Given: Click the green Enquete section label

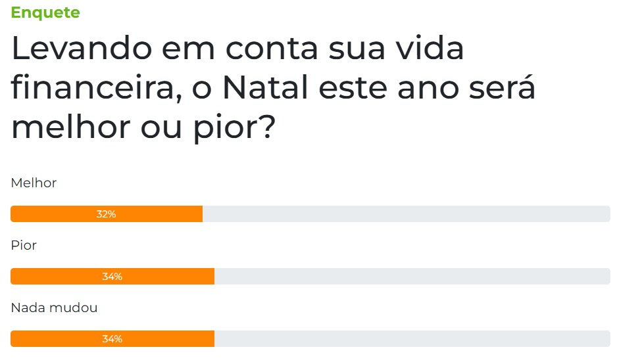Looking at the screenshot, I should [45, 12].
